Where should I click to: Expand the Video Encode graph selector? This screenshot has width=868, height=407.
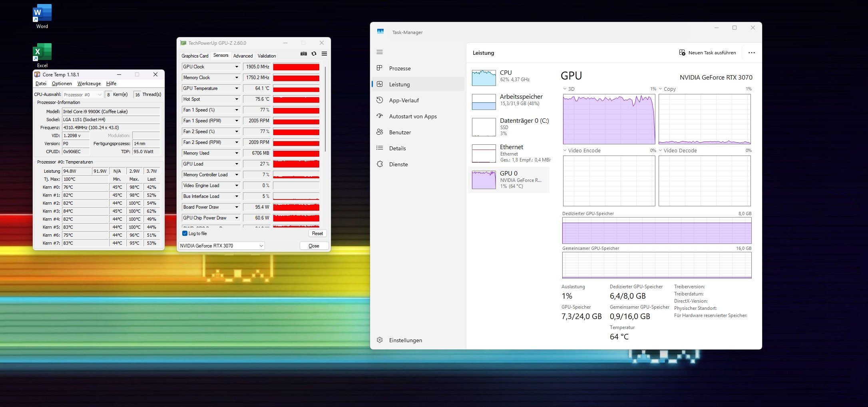coord(565,150)
